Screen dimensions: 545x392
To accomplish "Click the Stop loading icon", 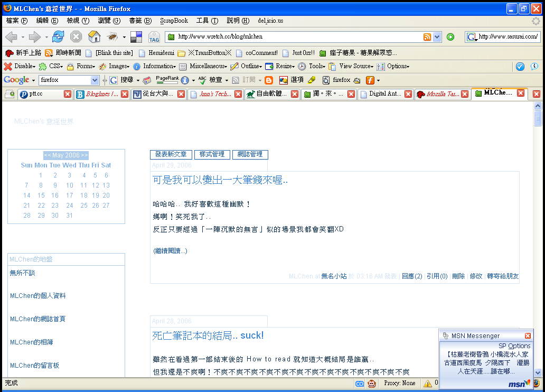I will click(76, 36).
